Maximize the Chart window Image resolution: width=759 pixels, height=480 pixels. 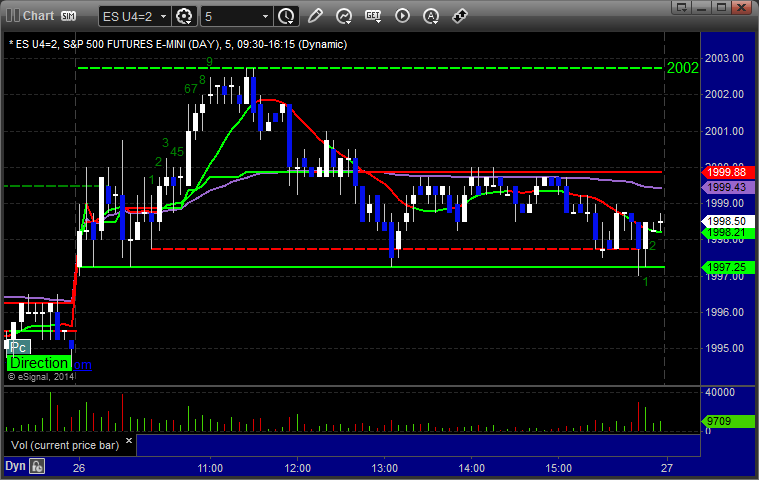click(722, 7)
